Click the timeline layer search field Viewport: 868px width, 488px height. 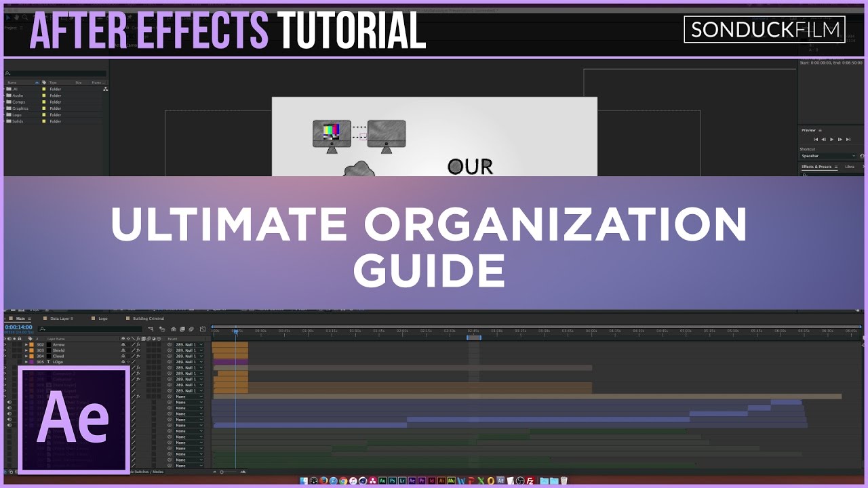tap(92, 329)
